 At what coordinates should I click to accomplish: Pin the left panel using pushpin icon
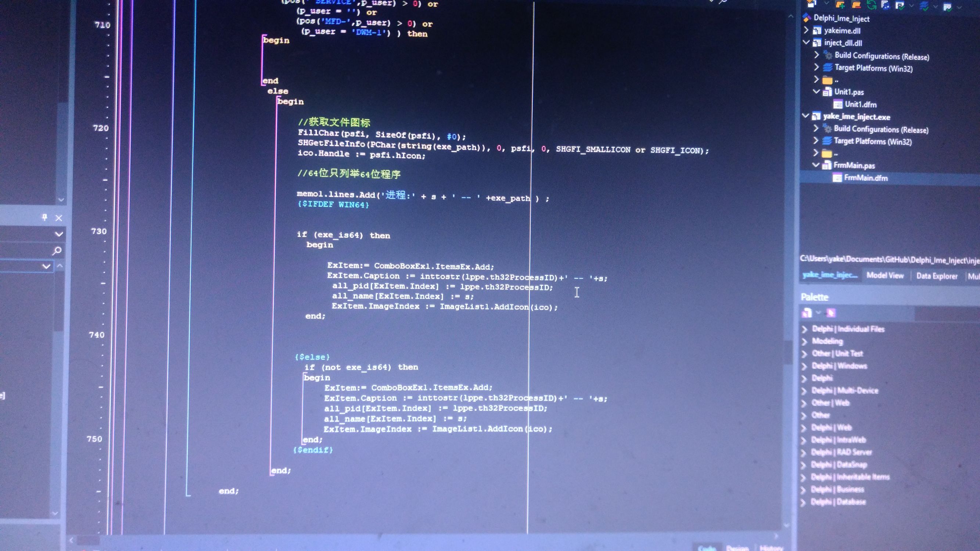[44, 217]
